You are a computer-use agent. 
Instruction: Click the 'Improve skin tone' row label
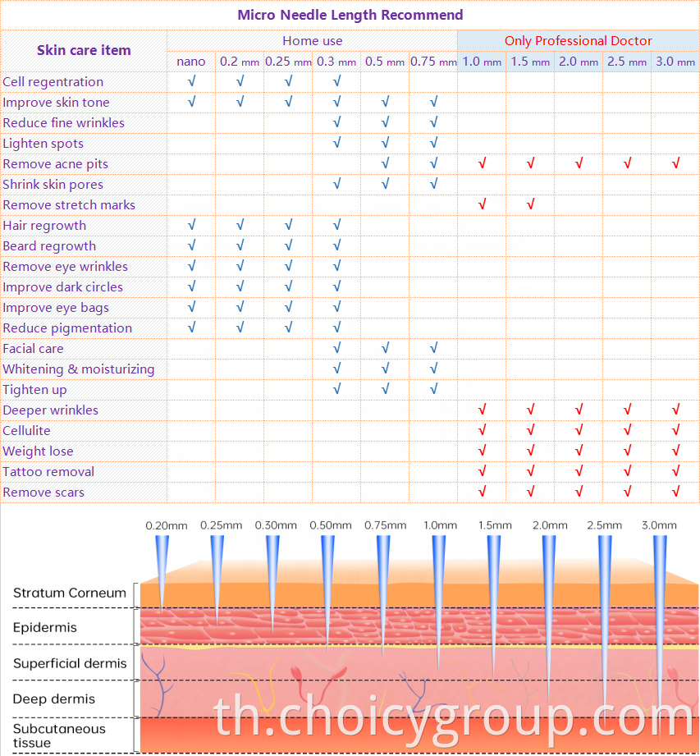point(56,103)
